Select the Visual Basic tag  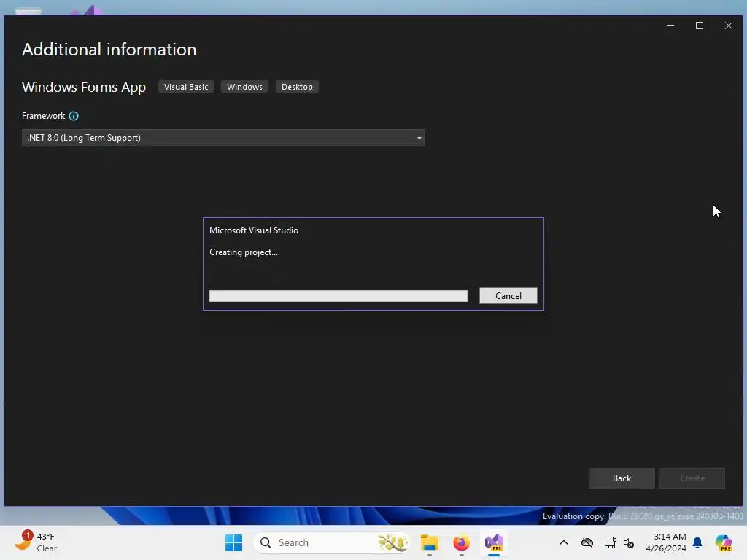186,87
